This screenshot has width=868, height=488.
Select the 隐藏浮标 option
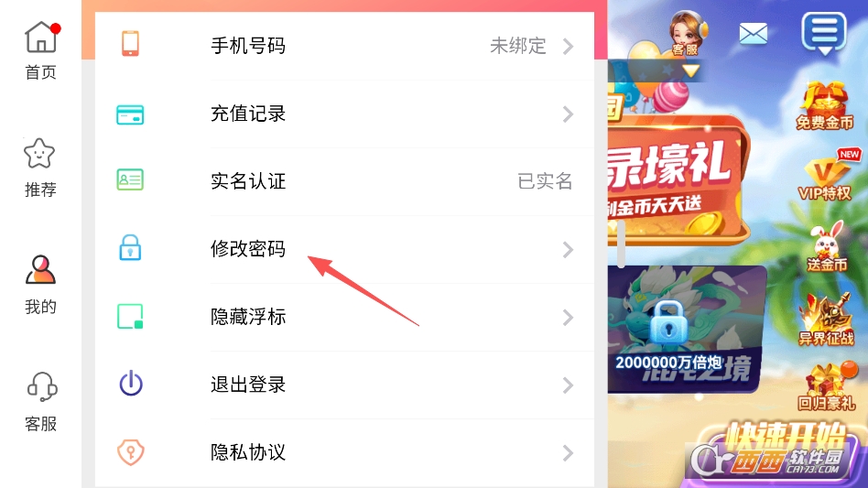(344, 317)
